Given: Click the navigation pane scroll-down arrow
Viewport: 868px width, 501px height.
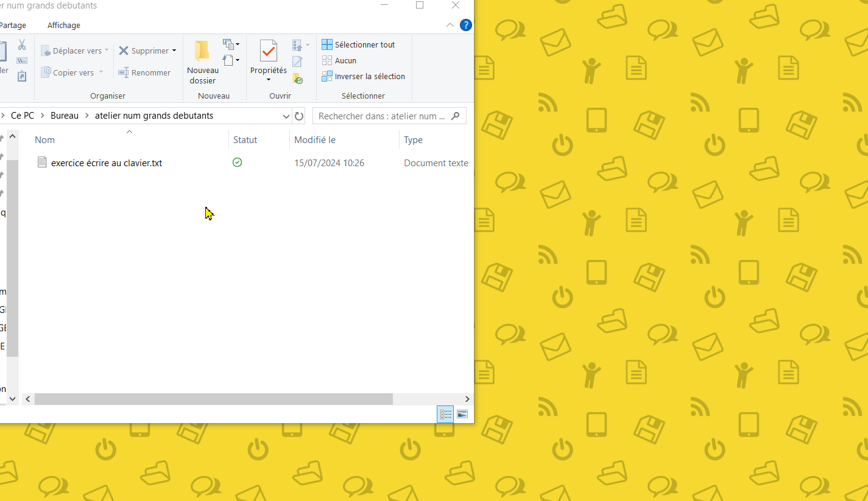Looking at the screenshot, I should point(12,399).
